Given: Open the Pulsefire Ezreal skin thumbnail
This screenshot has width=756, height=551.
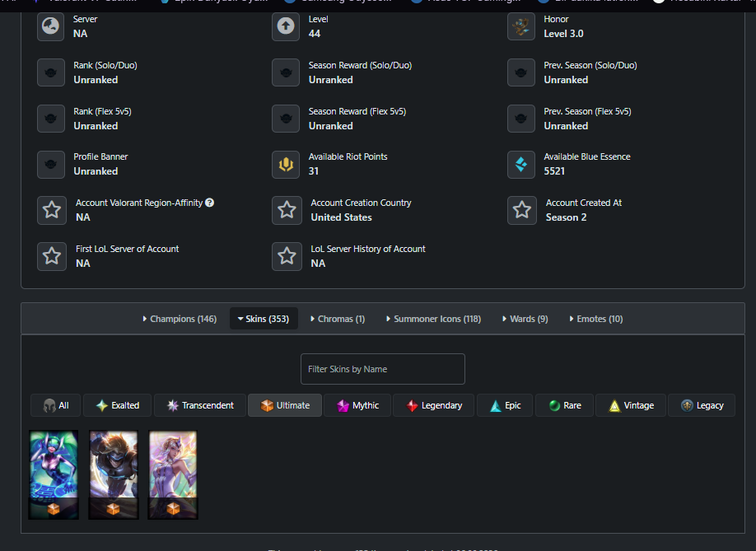Looking at the screenshot, I should pos(114,475).
